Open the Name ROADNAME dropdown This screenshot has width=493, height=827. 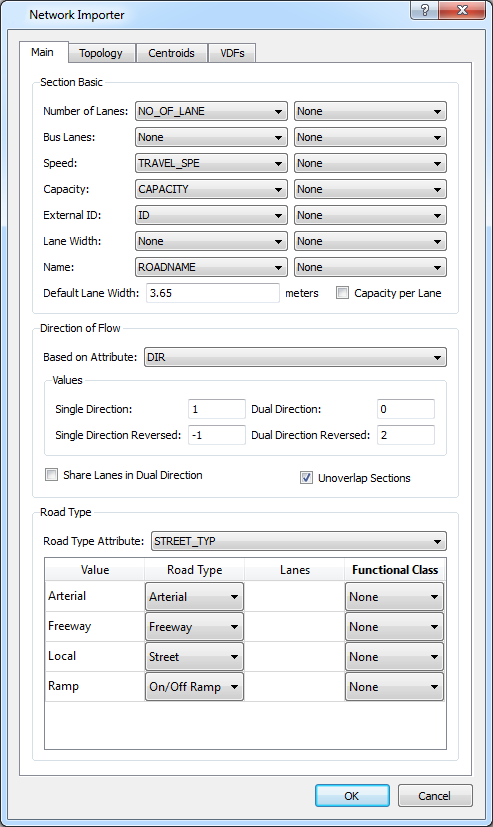point(211,267)
